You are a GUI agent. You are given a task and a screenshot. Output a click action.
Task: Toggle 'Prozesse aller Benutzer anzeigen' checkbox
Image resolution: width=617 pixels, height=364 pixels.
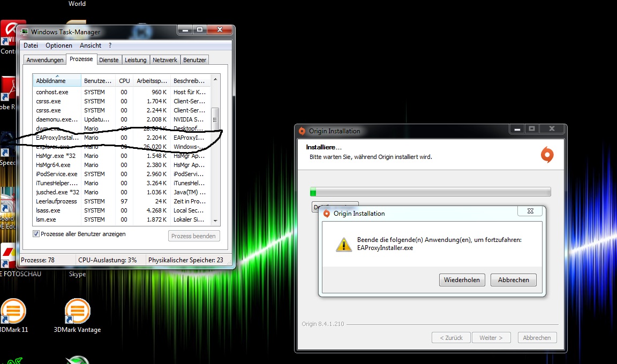click(36, 234)
